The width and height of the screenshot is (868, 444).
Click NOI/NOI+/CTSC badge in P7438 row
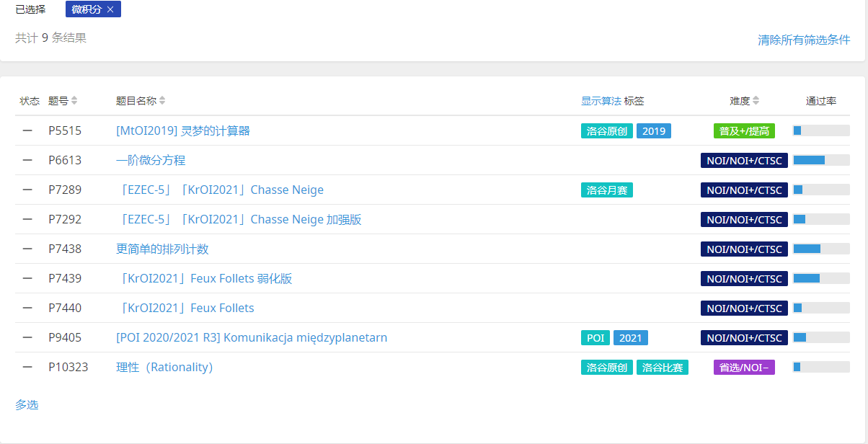(x=744, y=249)
